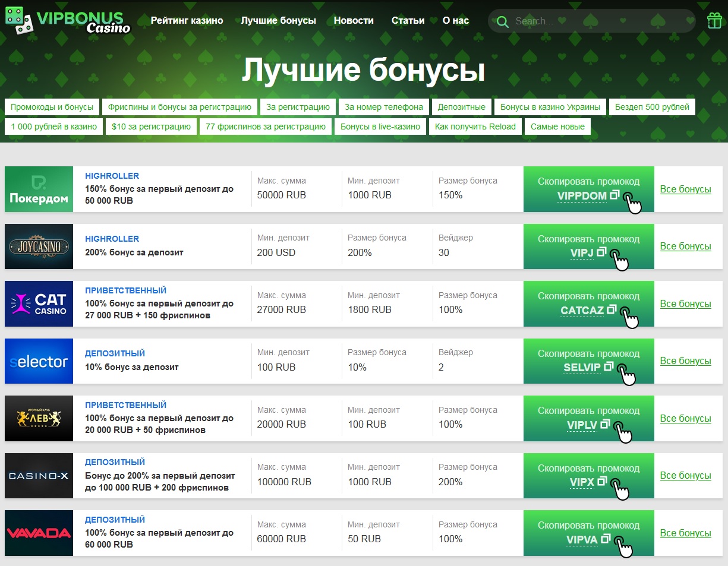Select the Депозитные filter tag
The height and width of the screenshot is (566, 728).
(462, 107)
